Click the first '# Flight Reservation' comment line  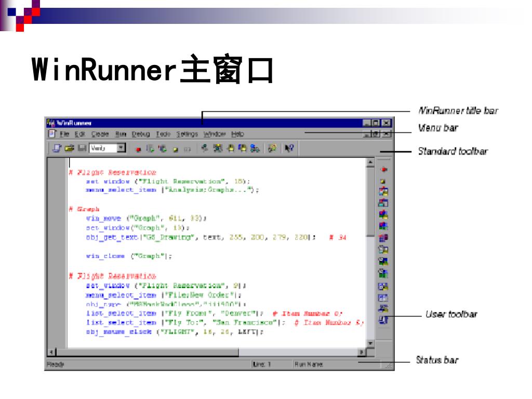coord(112,172)
